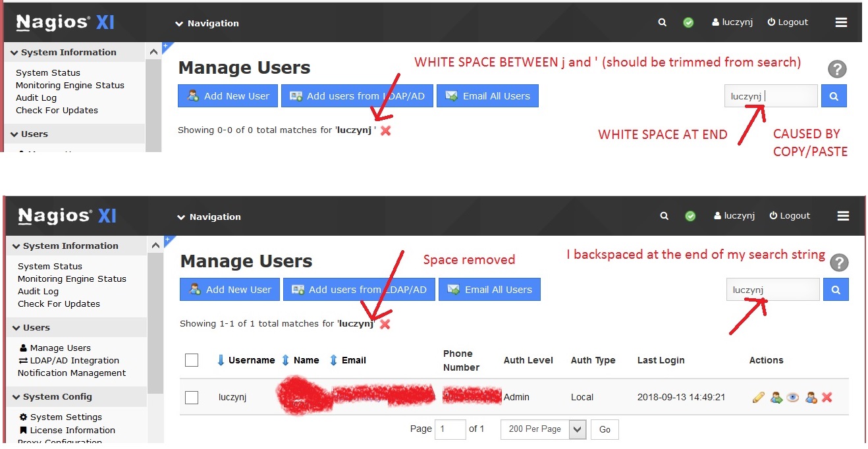Clear search via X beside 'Showing 1-1 of 1'
868x449 pixels.
point(385,324)
